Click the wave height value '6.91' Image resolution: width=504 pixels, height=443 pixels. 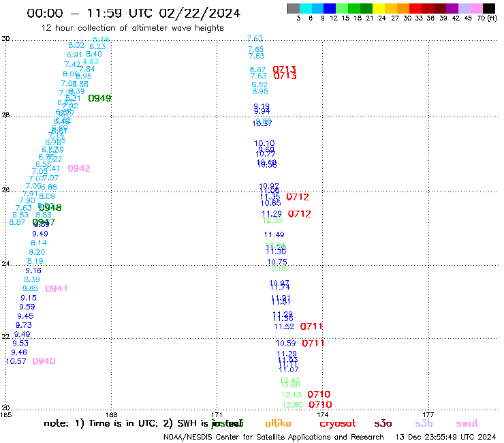[74, 55]
